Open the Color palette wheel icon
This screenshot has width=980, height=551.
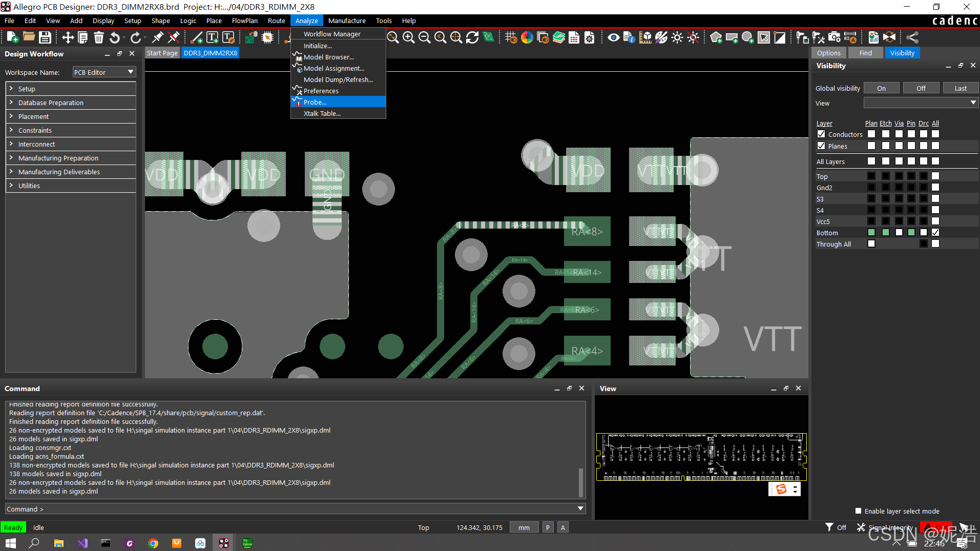pos(527,37)
